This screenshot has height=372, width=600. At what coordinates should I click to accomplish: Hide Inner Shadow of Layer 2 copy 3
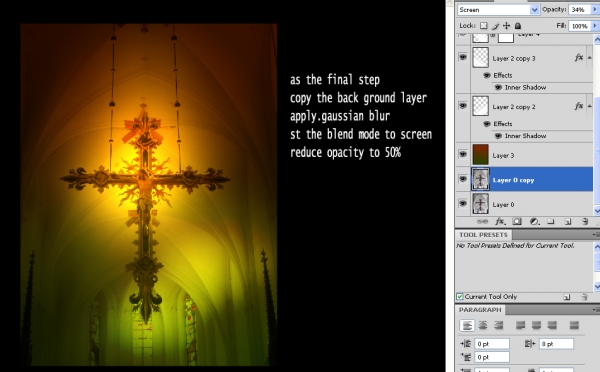[x=498, y=88]
